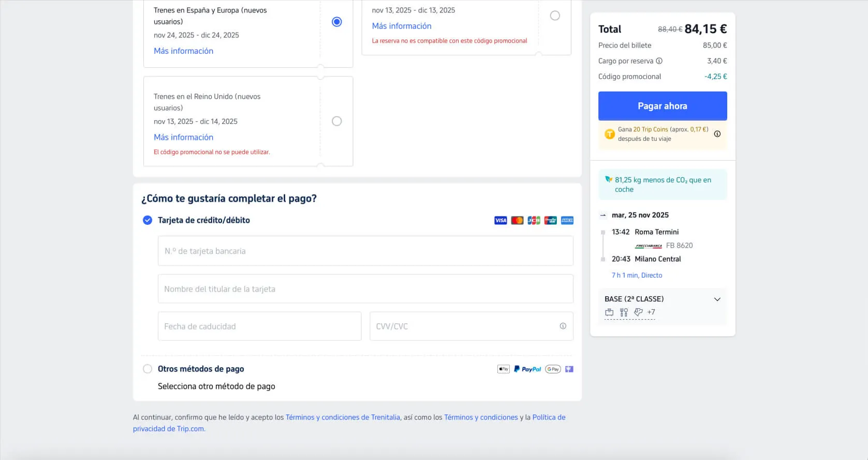Expand the BASE (2ª CLASSE) fare details

click(x=717, y=299)
